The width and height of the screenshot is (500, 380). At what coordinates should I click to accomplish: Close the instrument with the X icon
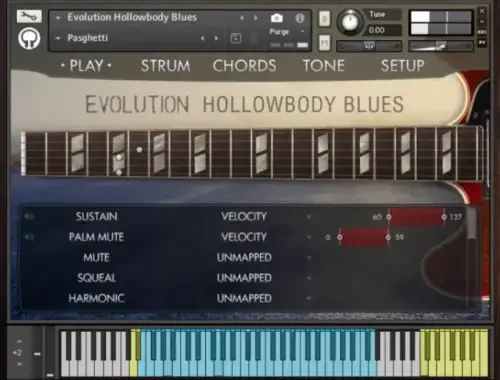coord(482,11)
